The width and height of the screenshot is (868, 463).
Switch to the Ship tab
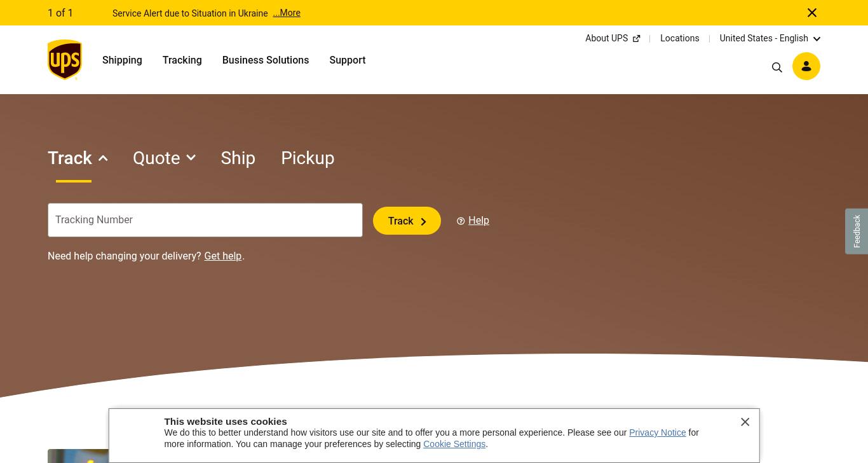click(x=238, y=158)
